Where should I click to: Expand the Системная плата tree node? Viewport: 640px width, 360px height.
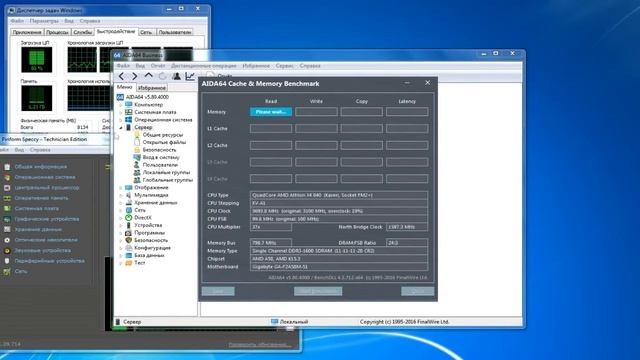pyautogui.click(x=121, y=112)
